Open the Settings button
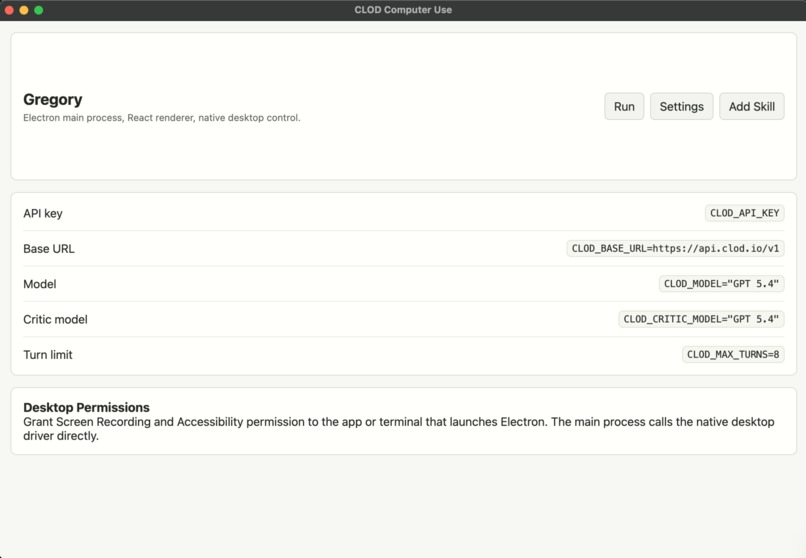 click(682, 106)
